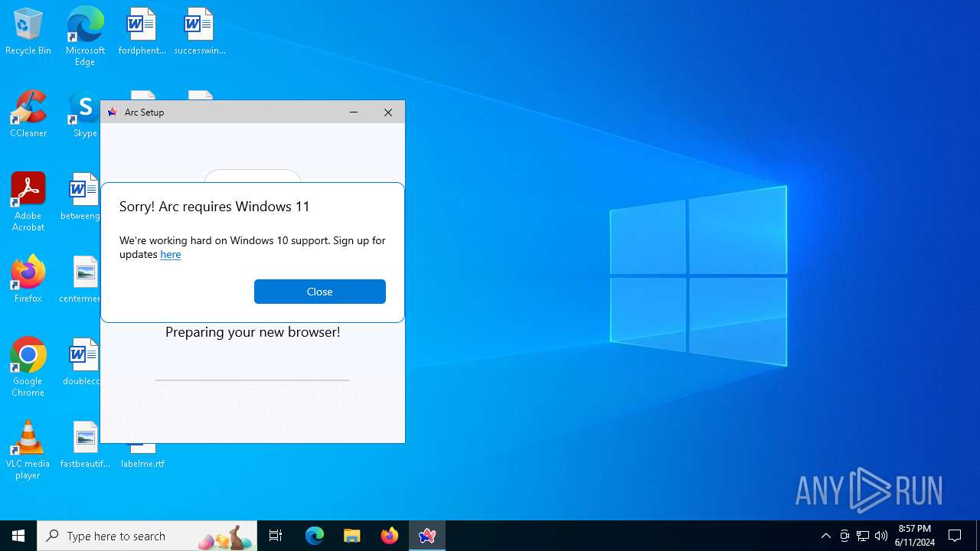This screenshot has width=980, height=551.
Task: Select the successwin Word document icon
Action: (x=199, y=32)
